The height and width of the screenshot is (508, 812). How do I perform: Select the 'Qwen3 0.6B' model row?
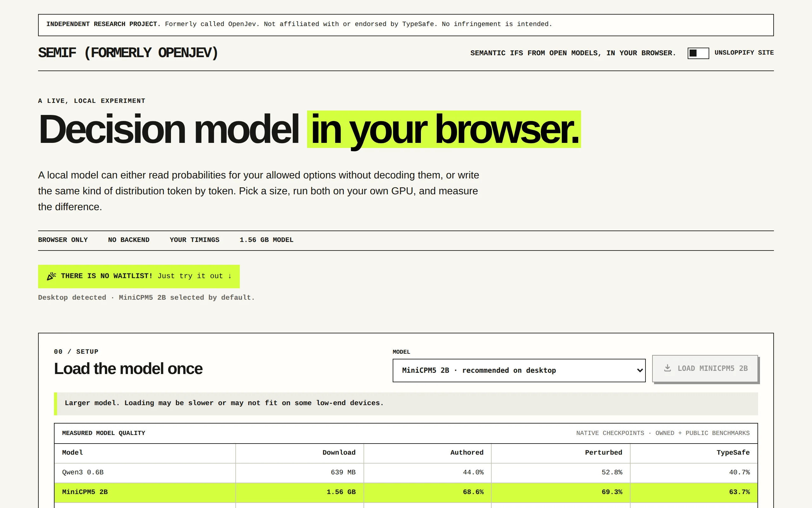(x=406, y=472)
